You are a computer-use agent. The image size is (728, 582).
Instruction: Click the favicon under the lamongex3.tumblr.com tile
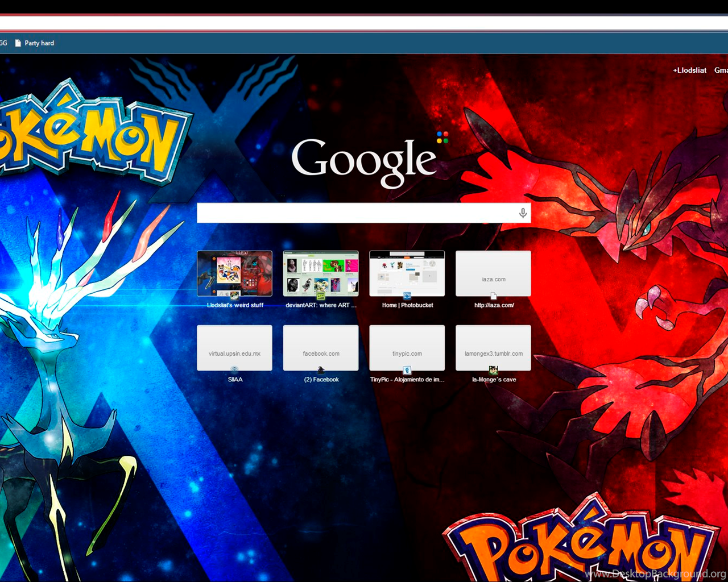[x=493, y=370]
